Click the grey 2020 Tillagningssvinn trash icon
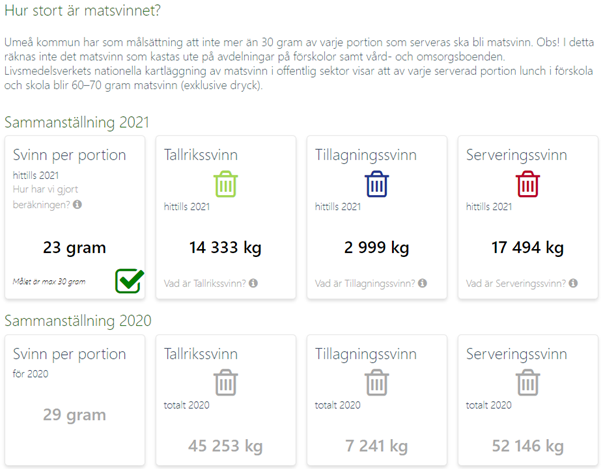601x469 pixels. (x=377, y=382)
